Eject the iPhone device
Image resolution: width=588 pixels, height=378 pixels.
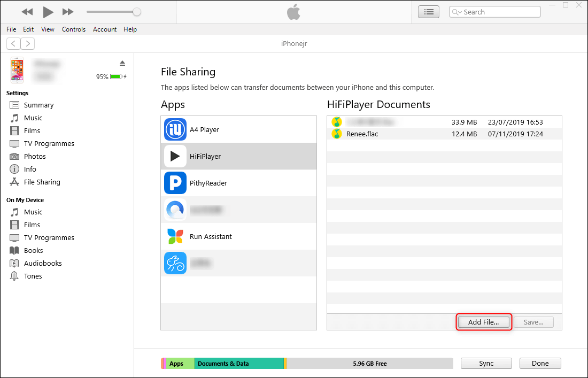coord(122,63)
